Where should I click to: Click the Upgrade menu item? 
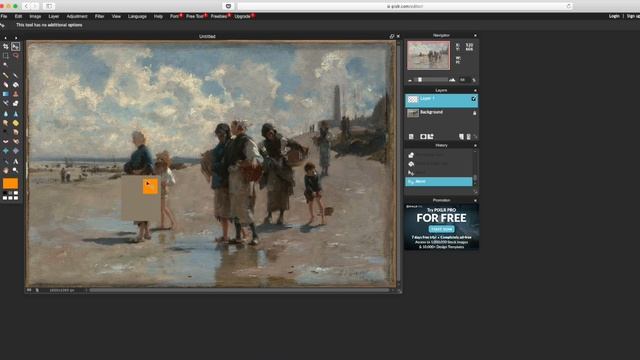coord(242,16)
